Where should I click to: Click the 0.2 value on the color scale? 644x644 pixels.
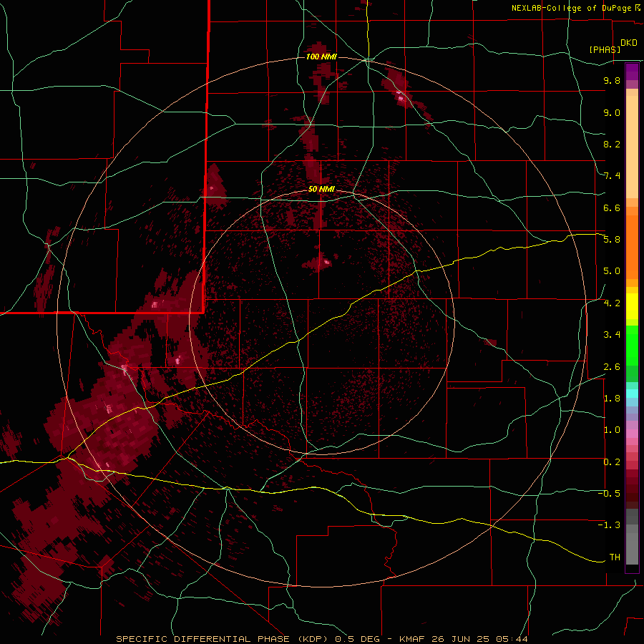tap(612, 462)
